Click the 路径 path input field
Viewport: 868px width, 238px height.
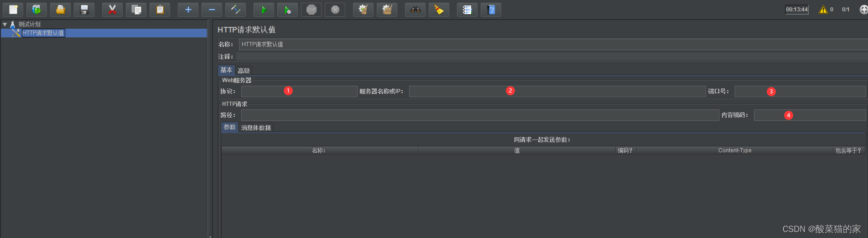pos(480,115)
